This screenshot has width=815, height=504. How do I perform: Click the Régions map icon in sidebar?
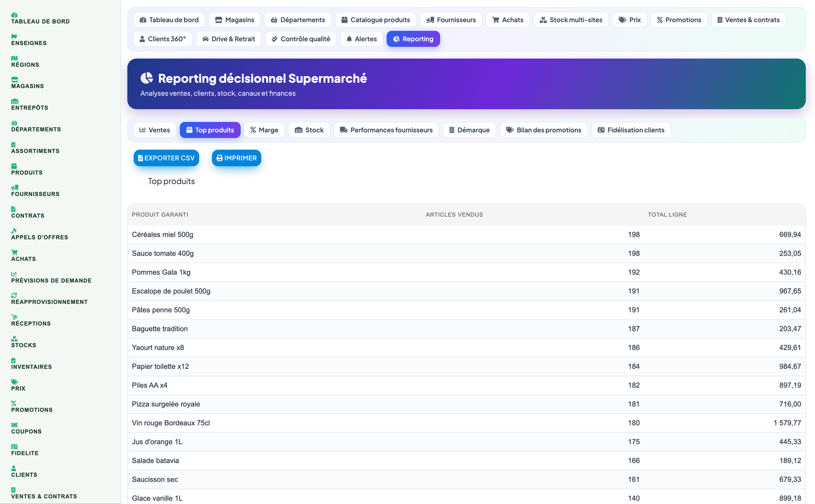tap(14, 58)
